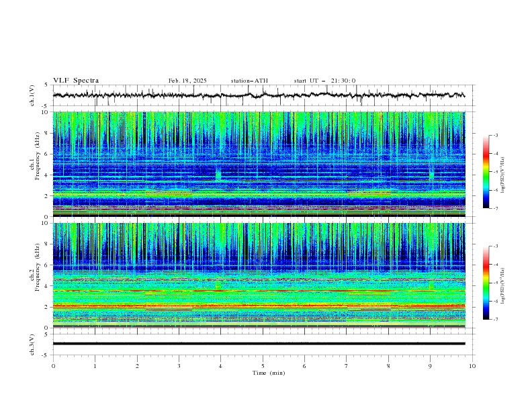532x411 pixels.
Task: Click the "VLF Spectra" plot title
Action: (x=76, y=81)
